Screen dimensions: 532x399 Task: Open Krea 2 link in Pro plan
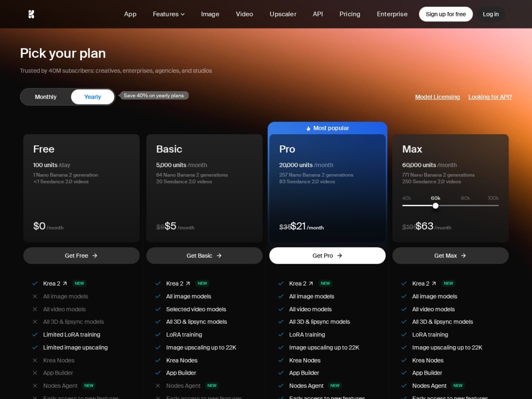[301, 283]
